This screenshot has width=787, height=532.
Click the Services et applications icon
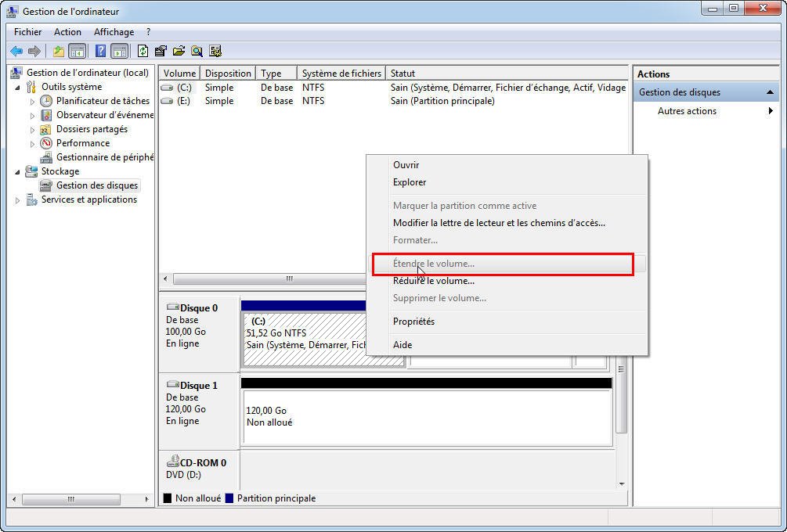point(31,199)
